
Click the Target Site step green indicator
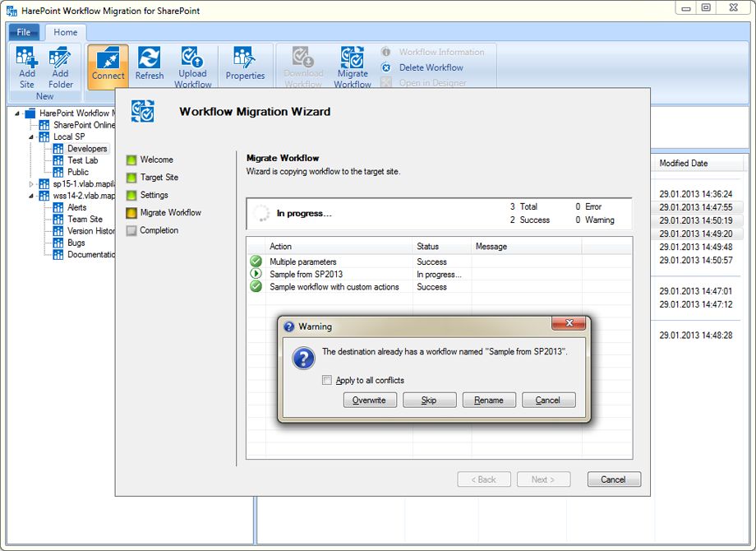point(131,178)
